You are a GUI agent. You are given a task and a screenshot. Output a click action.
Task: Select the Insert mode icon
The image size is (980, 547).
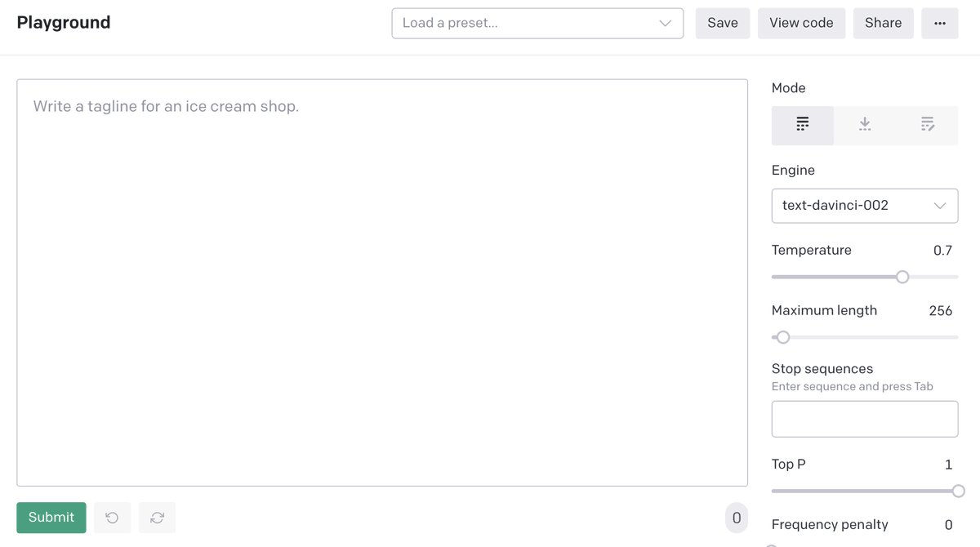point(865,125)
